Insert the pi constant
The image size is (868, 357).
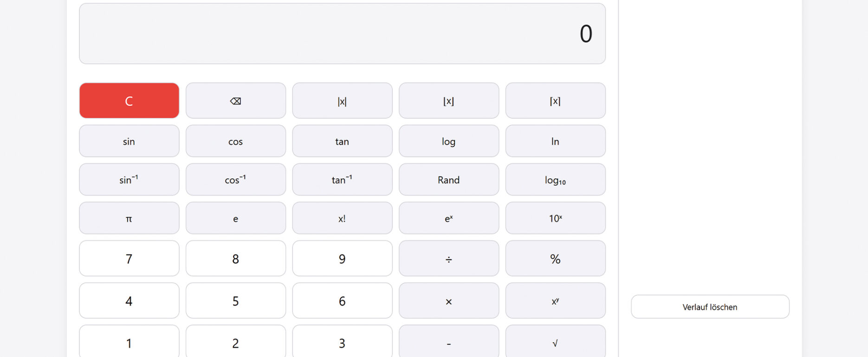129,218
